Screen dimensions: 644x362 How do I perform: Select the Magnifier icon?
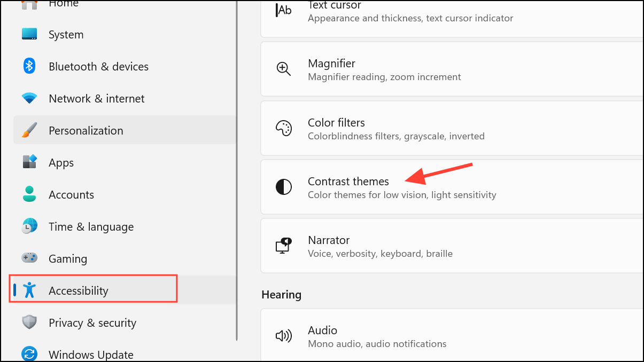pyautogui.click(x=283, y=68)
